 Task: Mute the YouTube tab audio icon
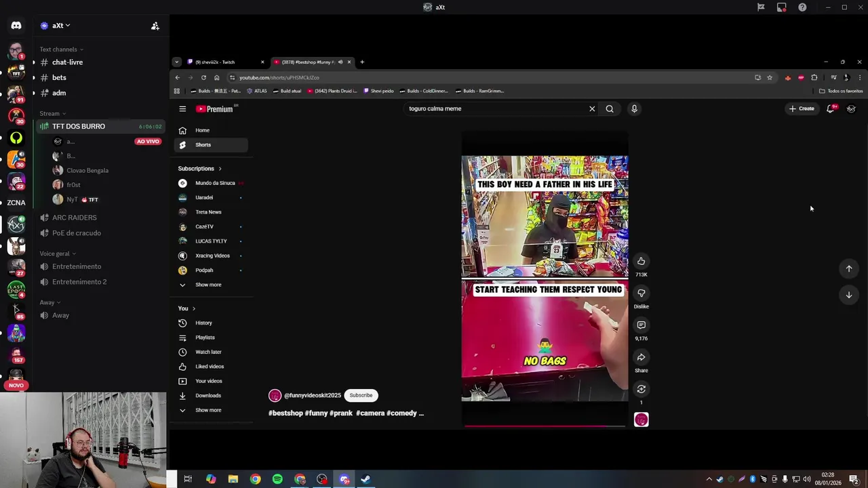pyautogui.click(x=340, y=62)
